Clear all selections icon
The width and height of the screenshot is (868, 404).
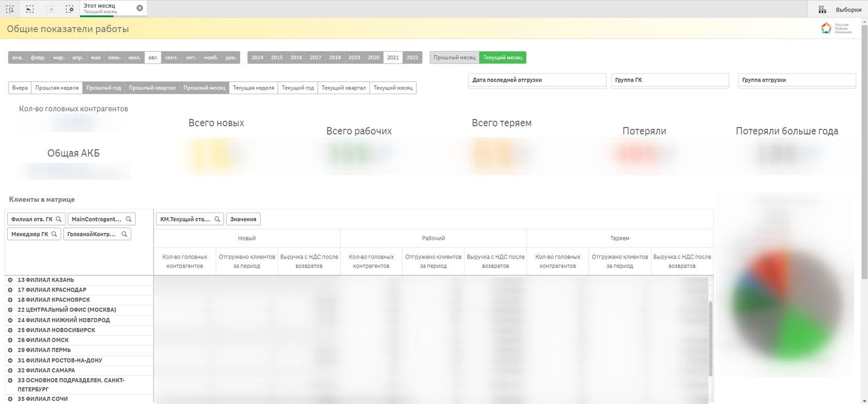point(70,9)
